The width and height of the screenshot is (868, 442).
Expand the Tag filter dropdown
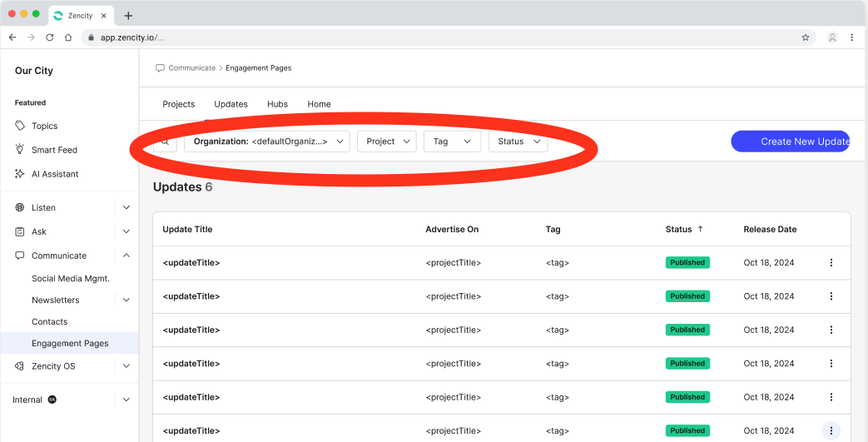click(452, 142)
